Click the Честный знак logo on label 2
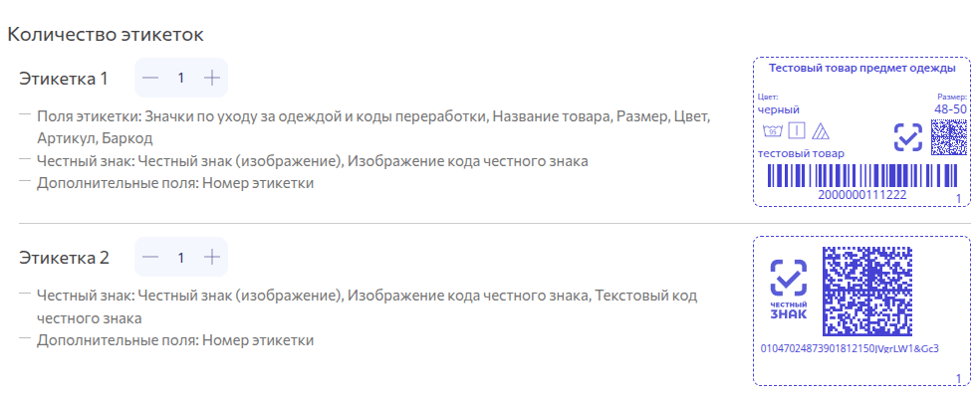The height and width of the screenshot is (401, 980). (x=789, y=289)
